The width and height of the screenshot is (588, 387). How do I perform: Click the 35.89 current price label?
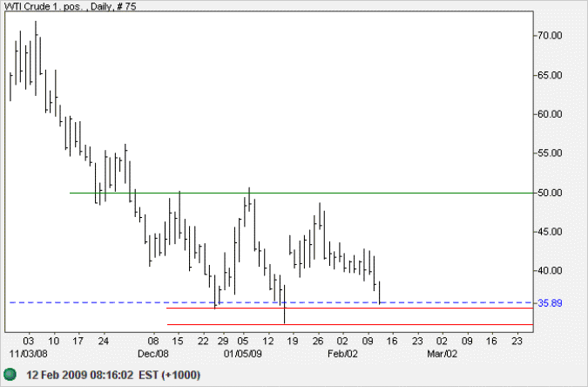click(x=550, y=303)
